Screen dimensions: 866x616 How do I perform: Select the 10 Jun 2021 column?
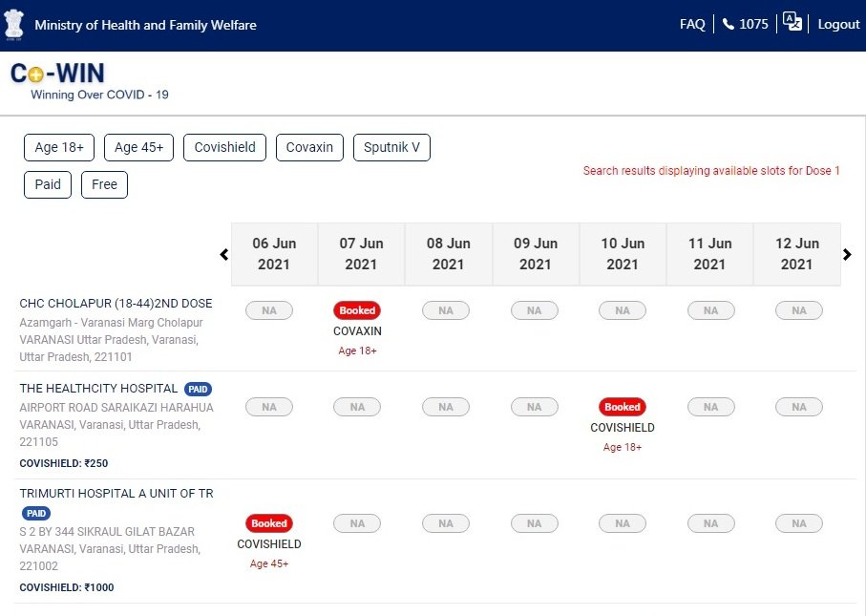[x=623, y=254]
